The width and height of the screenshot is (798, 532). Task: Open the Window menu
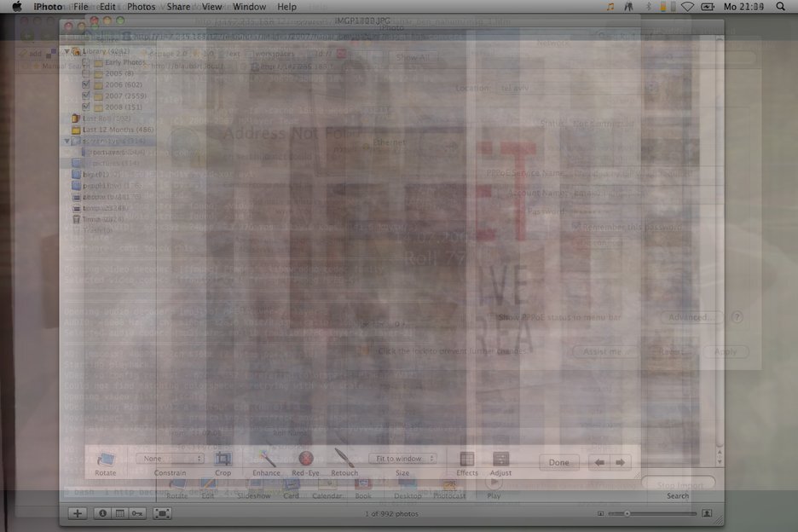(249, 7)
